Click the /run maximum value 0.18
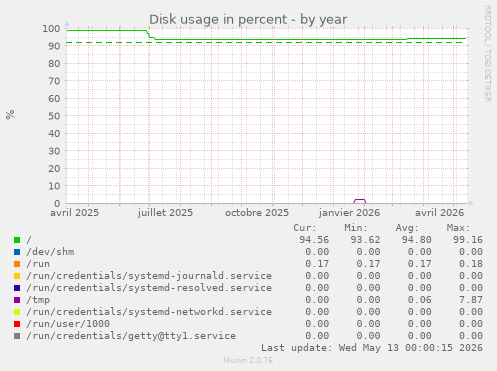This screenshot has height=371, width=497. click(471, 264)
